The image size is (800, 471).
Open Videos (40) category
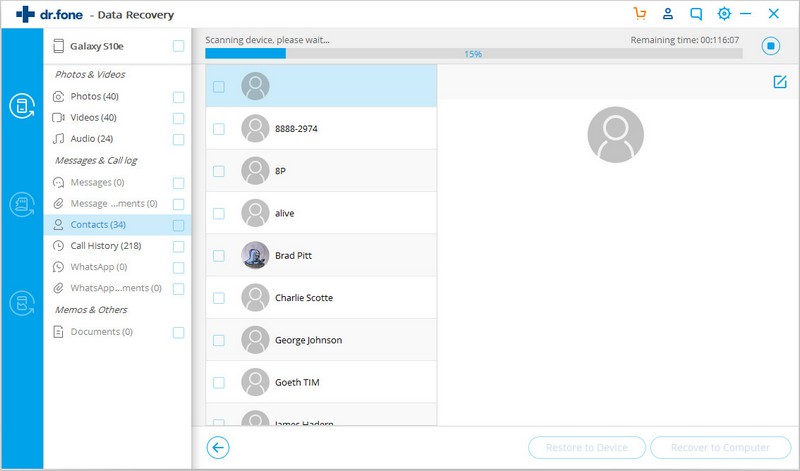(93, 117)
